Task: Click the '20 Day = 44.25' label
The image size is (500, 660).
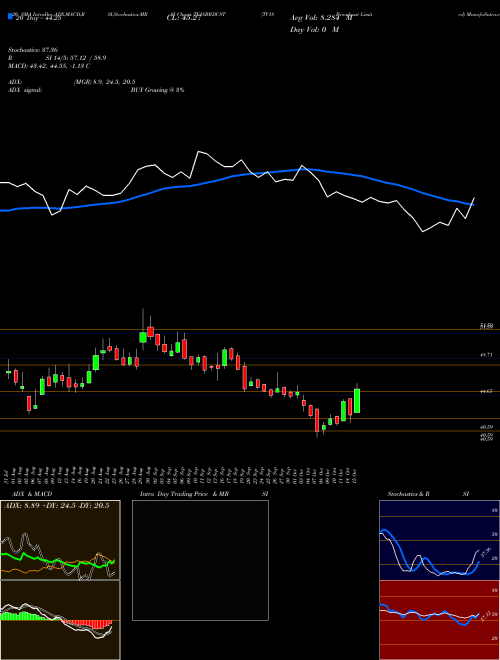Action: tap(38, 18)
